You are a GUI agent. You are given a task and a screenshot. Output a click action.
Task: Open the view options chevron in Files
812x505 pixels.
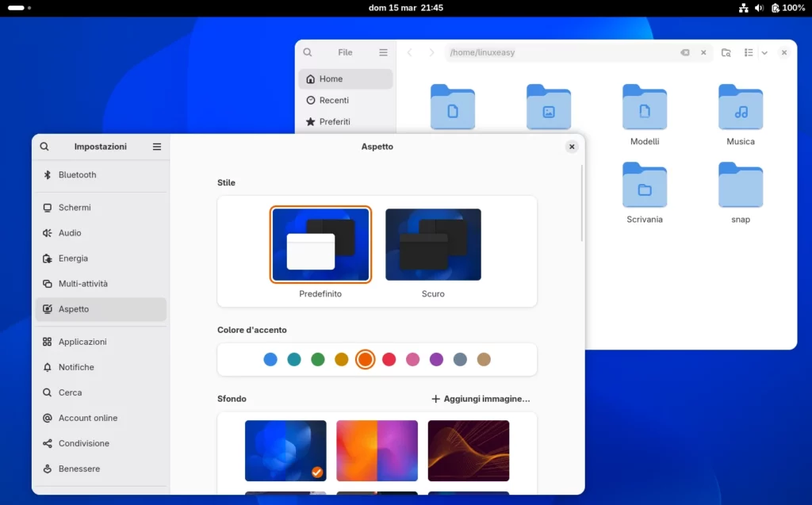(x=764, y=52)
